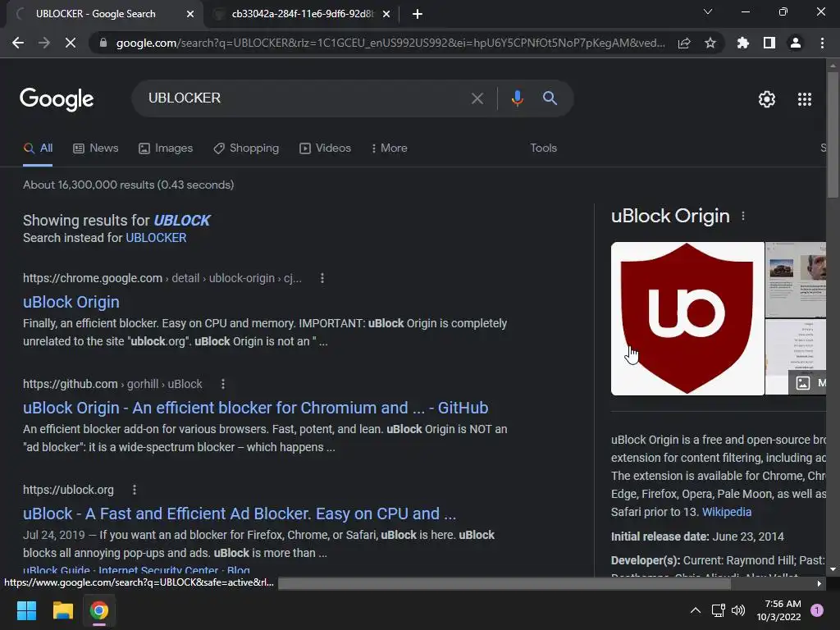Go back to the previous page
The height and width of the screenshot is (630, 840).
(18, 43)
